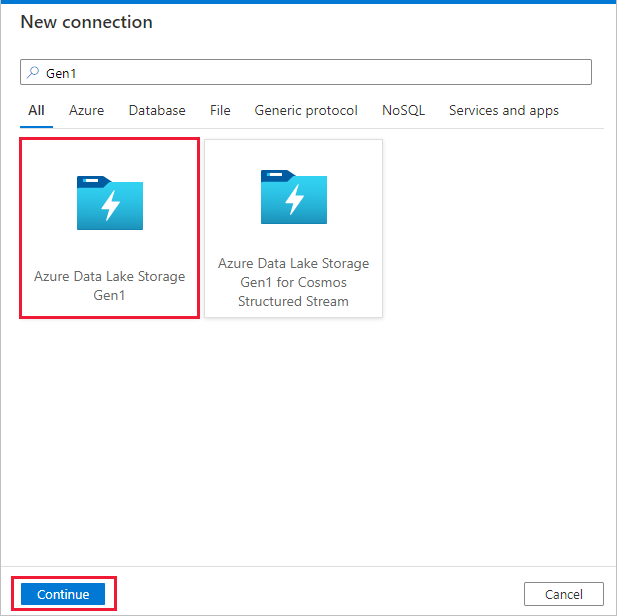
Task: Click the Cancel button
Action: [x=563, y=594]
